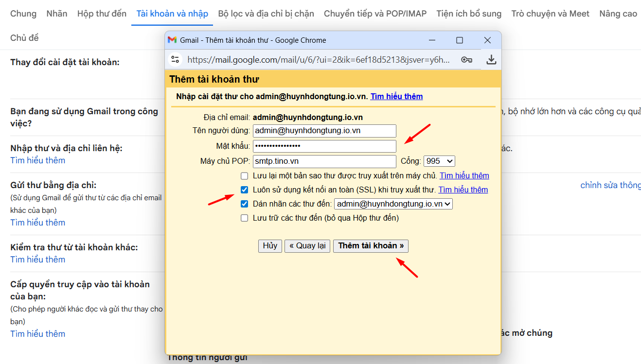Image resolution: width=641 pixels, height=364 pixels.
Task: Open Tìm hiểu thêm link in popup header
Action: click(x=396, y=96)
